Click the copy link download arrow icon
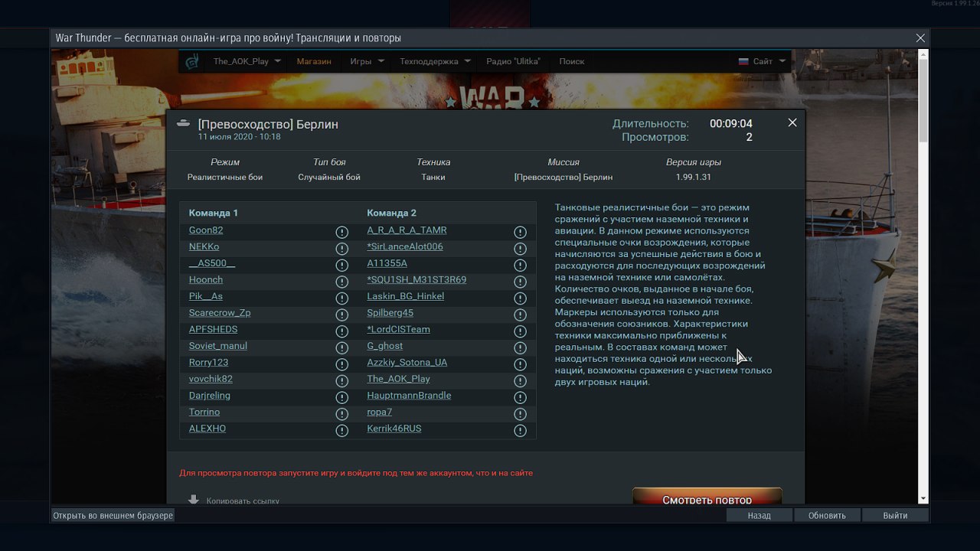 point(194,500)
